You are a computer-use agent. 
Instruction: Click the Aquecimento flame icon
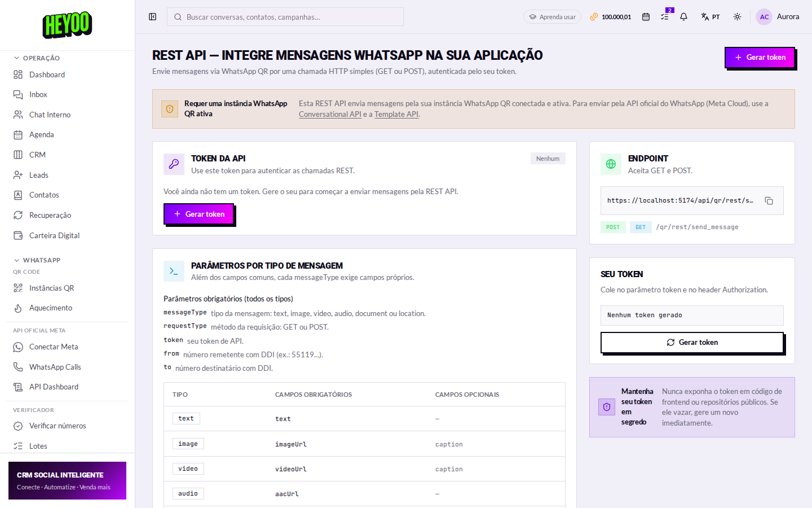pos(18,308)
